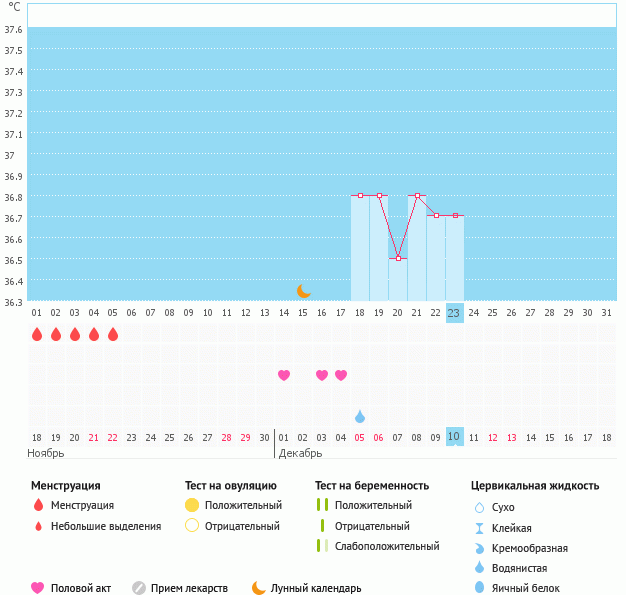Image resolution: width=626 pixels, height=595 pixels.
Task: Click the Клейкая cervical fluid legend icon
Action: click(x=480, y=527)
